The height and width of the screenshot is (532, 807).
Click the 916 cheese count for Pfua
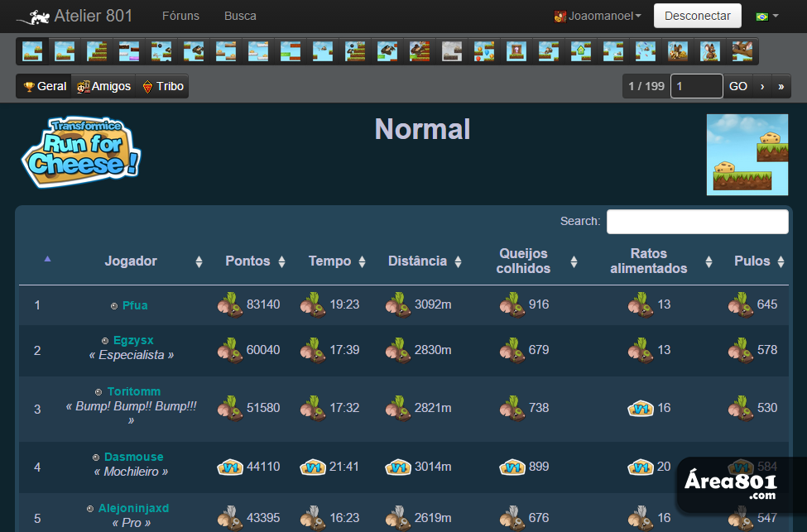[539, 304]
